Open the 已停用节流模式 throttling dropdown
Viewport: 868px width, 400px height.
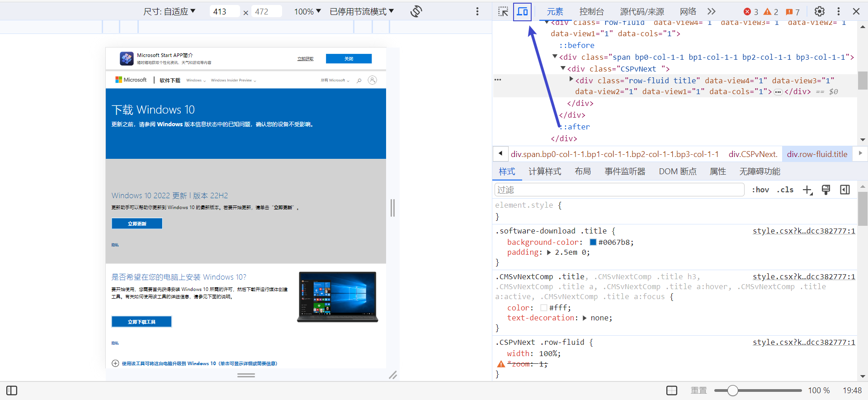click(x=362, y=11)
